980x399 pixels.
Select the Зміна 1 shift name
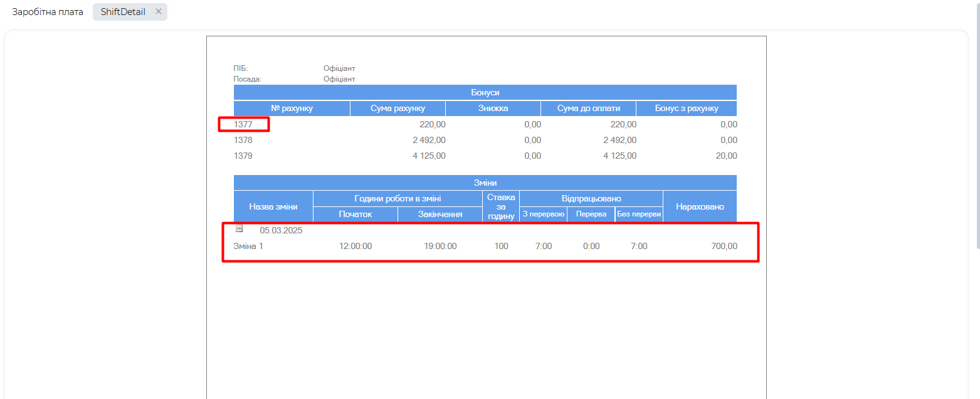248,246
